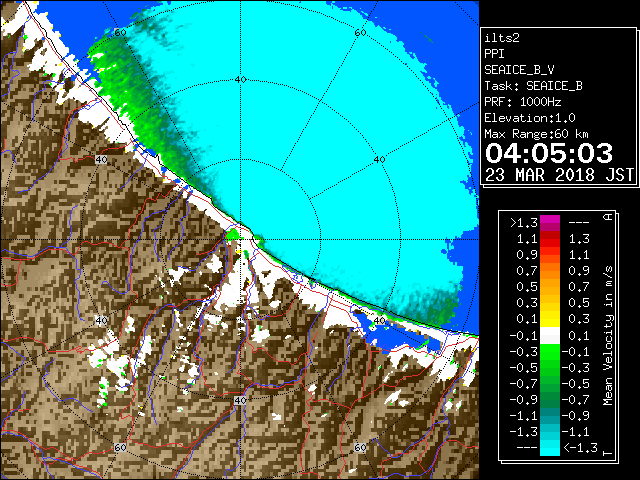Click the "<-1.3" legend label
Viewport: 640px width, 480px height.
coord(580,447)
